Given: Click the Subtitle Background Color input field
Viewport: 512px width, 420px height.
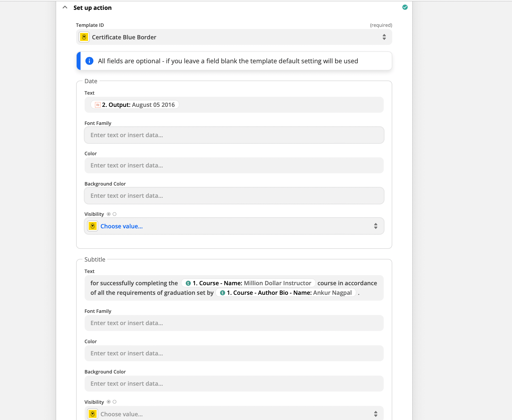Looking at the screenshot, I should (x=234, y=384).
